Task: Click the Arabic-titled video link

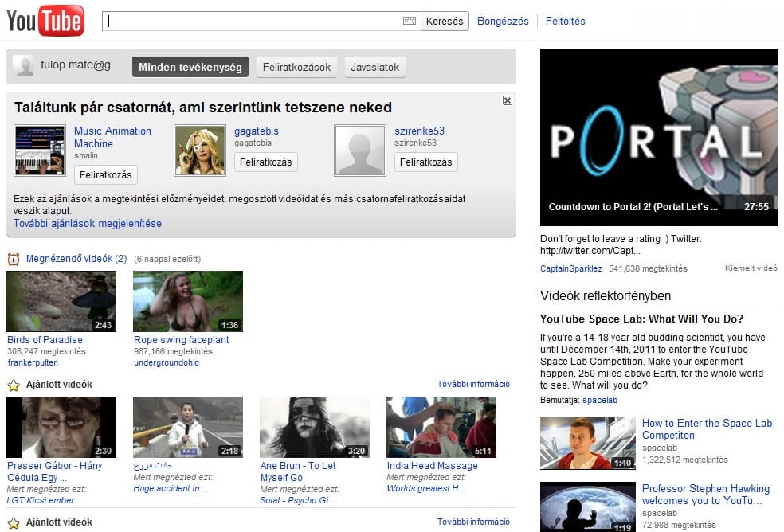Action: point(152,465)
